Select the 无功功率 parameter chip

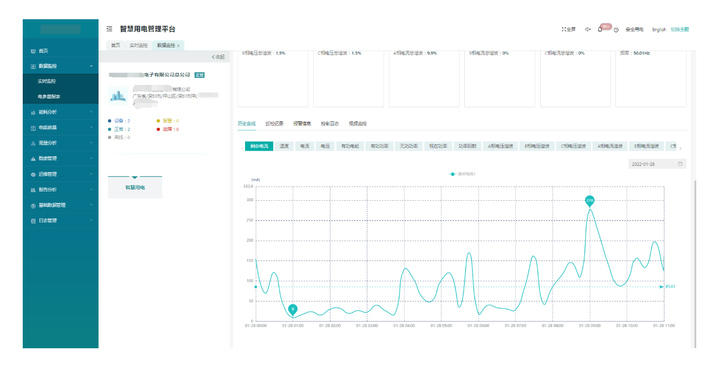pyautogui.click(x=409, y=146)
